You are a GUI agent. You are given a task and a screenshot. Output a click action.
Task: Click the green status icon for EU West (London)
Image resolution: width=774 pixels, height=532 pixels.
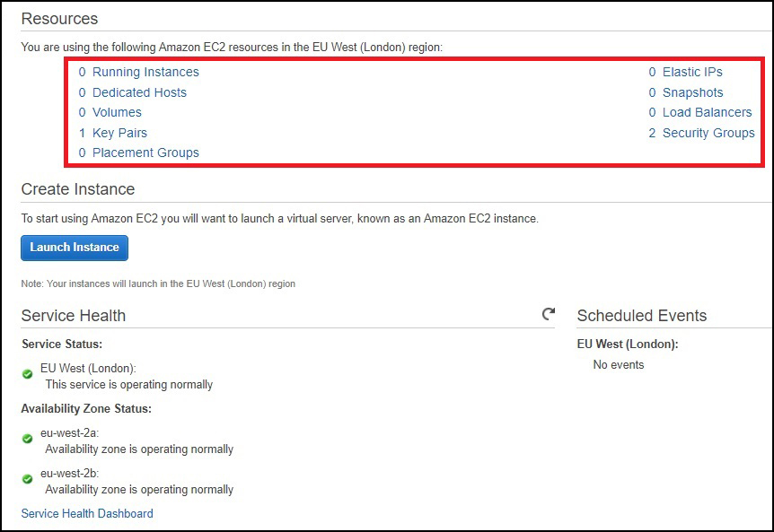pos(28,374)
